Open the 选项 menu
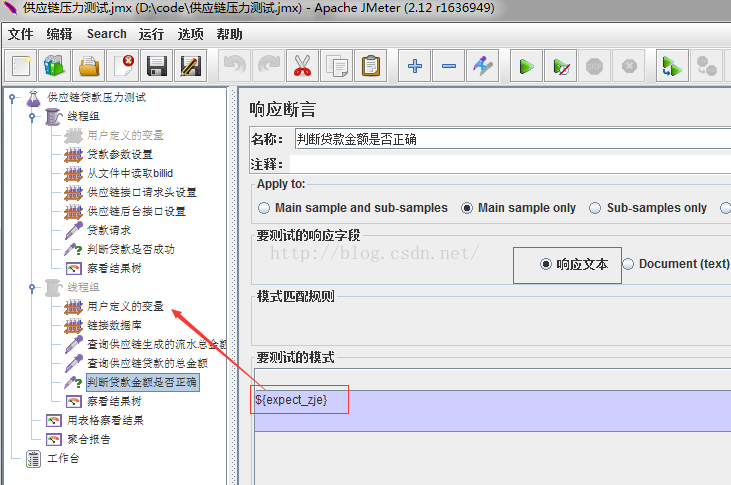731x485 pixels. coord(190,34)
